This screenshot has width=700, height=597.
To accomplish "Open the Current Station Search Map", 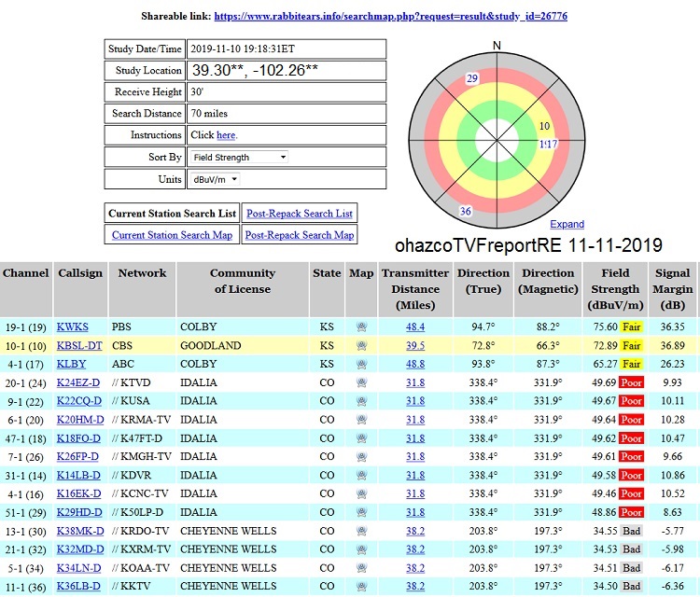I will [172, 235].
